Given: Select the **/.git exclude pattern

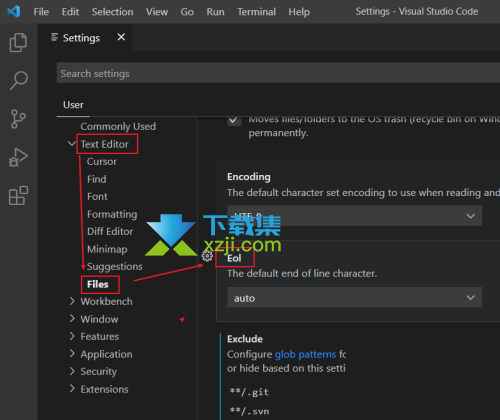Looking at the screenshot, I should (x=249, y=392).
